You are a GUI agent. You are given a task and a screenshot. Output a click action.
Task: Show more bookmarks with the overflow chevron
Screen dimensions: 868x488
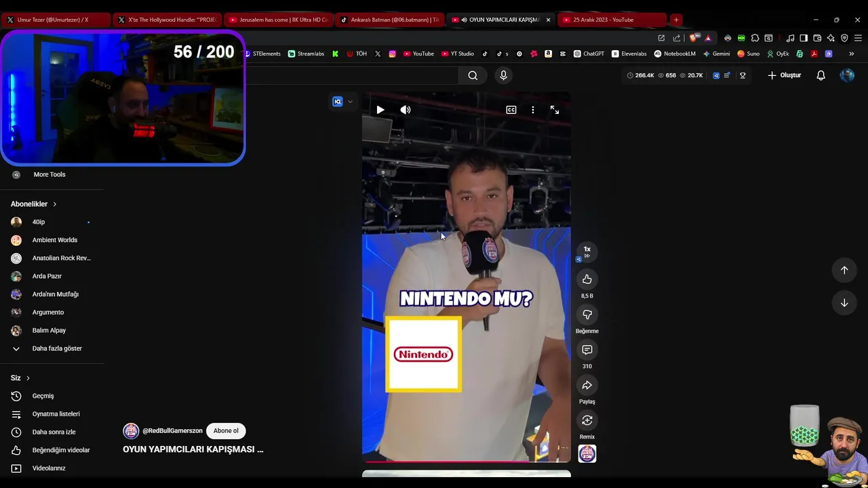click(852, 54)
